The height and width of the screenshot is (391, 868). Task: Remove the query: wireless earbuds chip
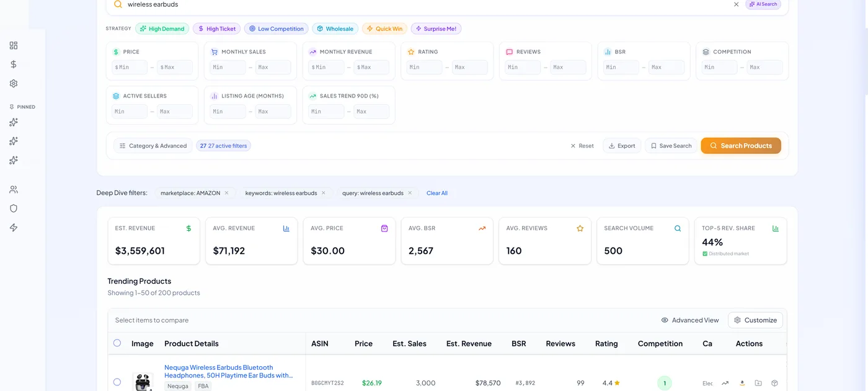pos(410,193)
